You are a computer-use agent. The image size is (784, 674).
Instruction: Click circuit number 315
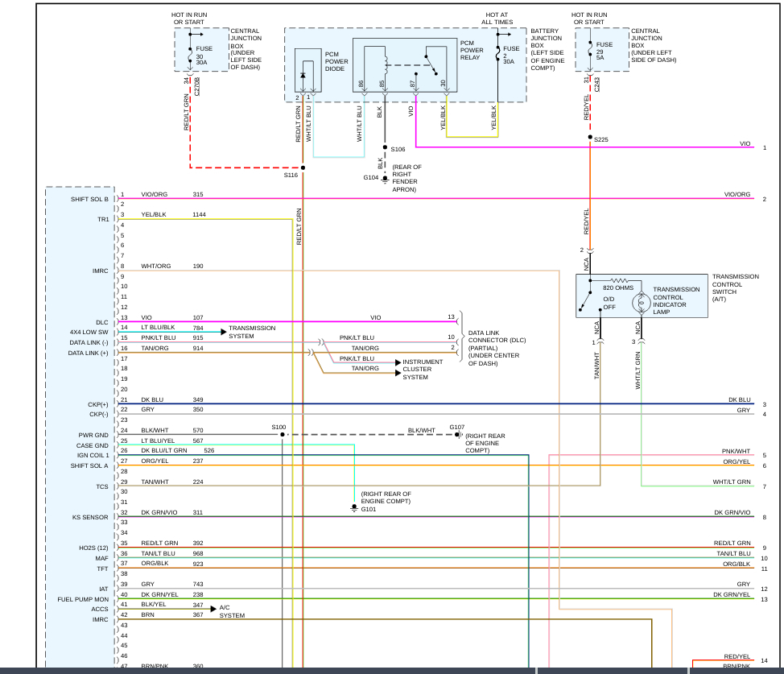pos(198,195)
